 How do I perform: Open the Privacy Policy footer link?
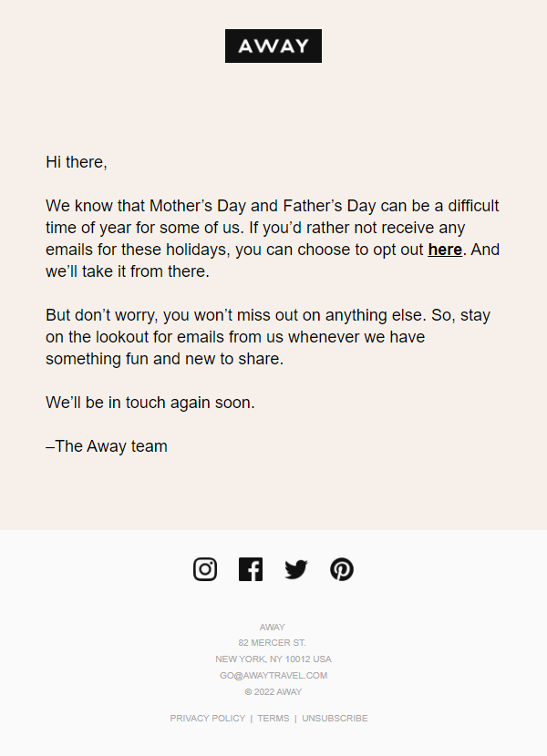click(x=207, y=719)
